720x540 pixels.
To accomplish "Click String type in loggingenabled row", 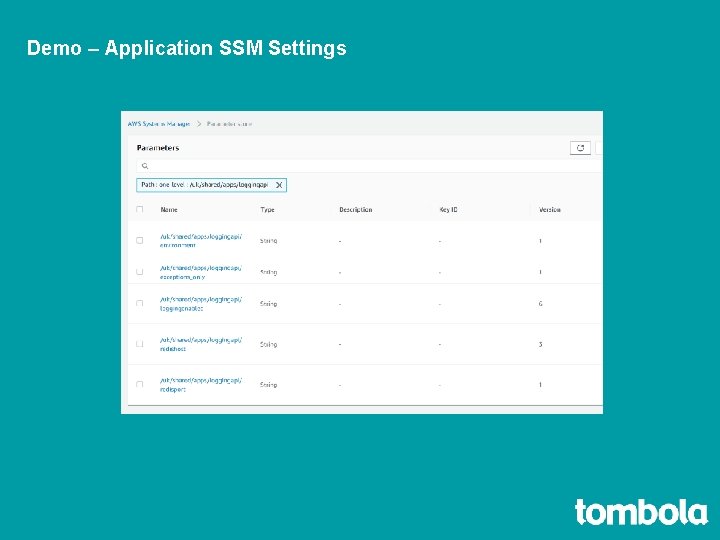I will (268, 304).
